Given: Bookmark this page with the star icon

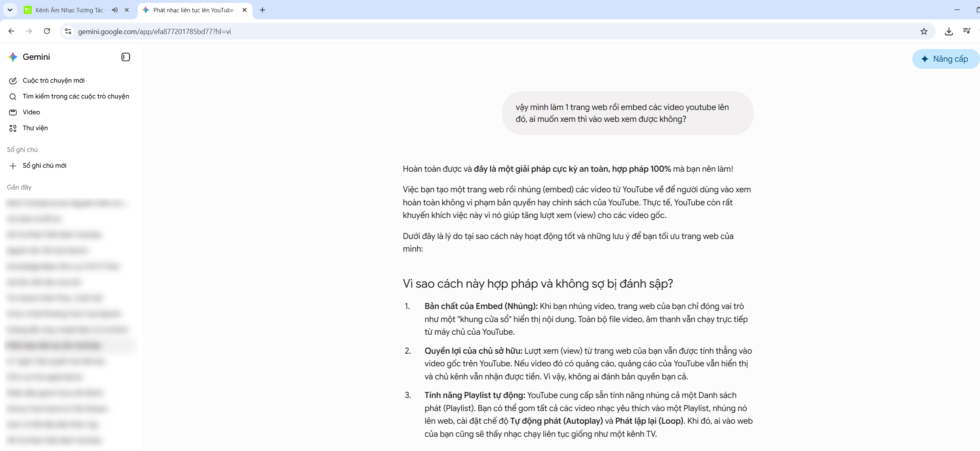Looking at the screenshot, I should pos(924,31).
